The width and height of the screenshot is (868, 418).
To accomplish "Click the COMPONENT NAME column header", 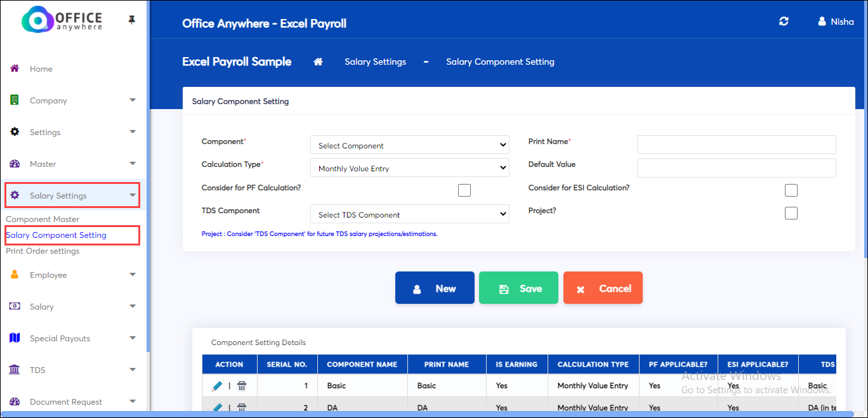I will pyautogui.click(x=362, y=364).
